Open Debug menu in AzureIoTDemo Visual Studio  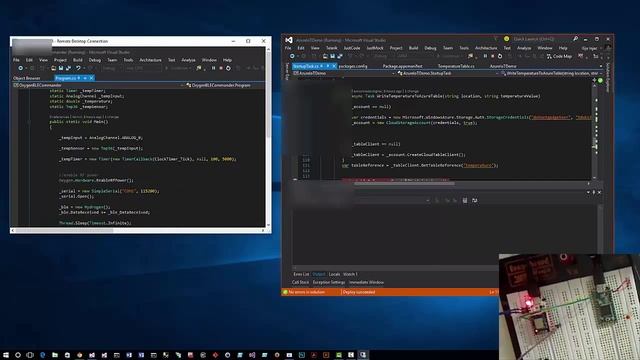(430, 48)
